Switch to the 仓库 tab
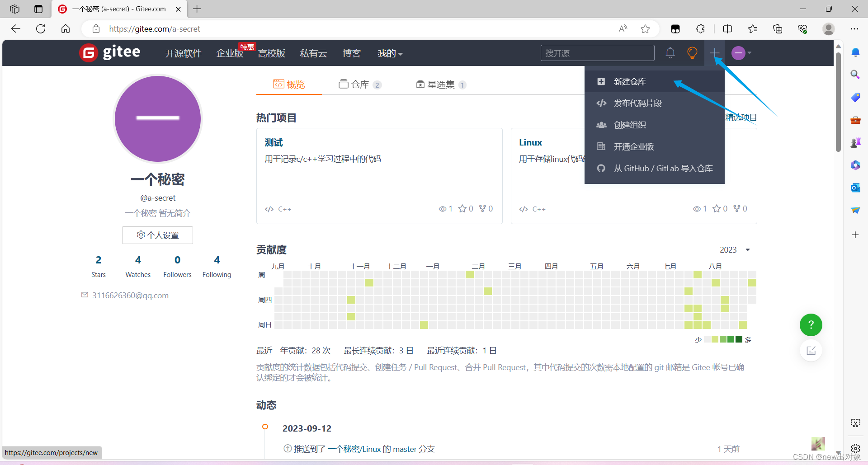The height and width of the screenshot is (465, 868). pyautogui.click(x=359, y=84)
